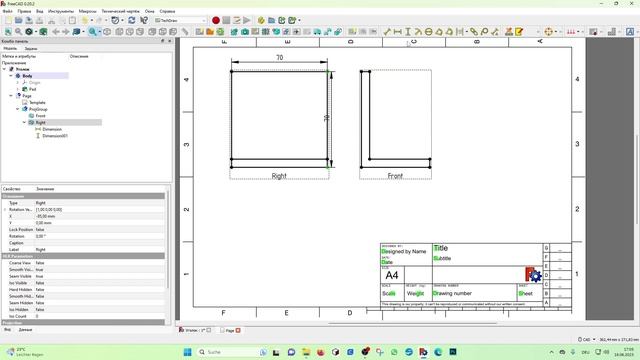The height and width of the screenshot is (360, 640).
Task: Open the Windows Start menu
Action: (x=187, y=352)
